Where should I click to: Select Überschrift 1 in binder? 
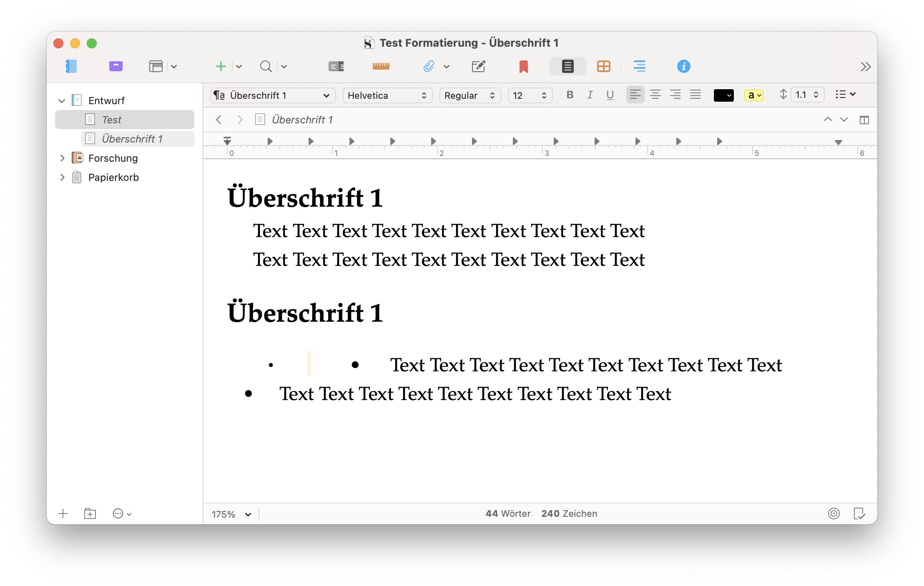point(138,139)
